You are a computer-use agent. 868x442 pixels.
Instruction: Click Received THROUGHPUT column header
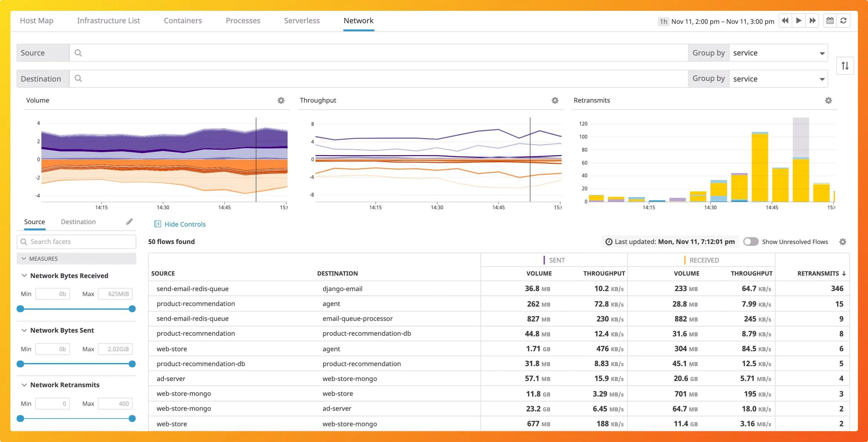752,274
